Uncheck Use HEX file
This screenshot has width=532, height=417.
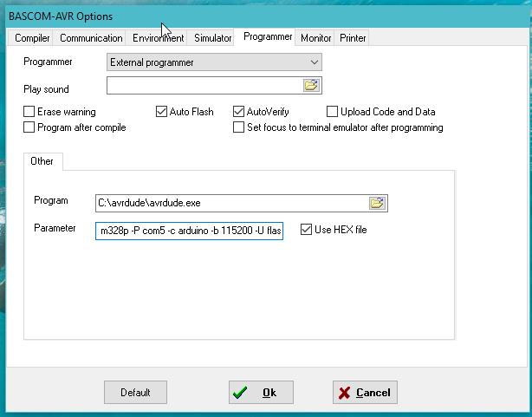(306, 230)
